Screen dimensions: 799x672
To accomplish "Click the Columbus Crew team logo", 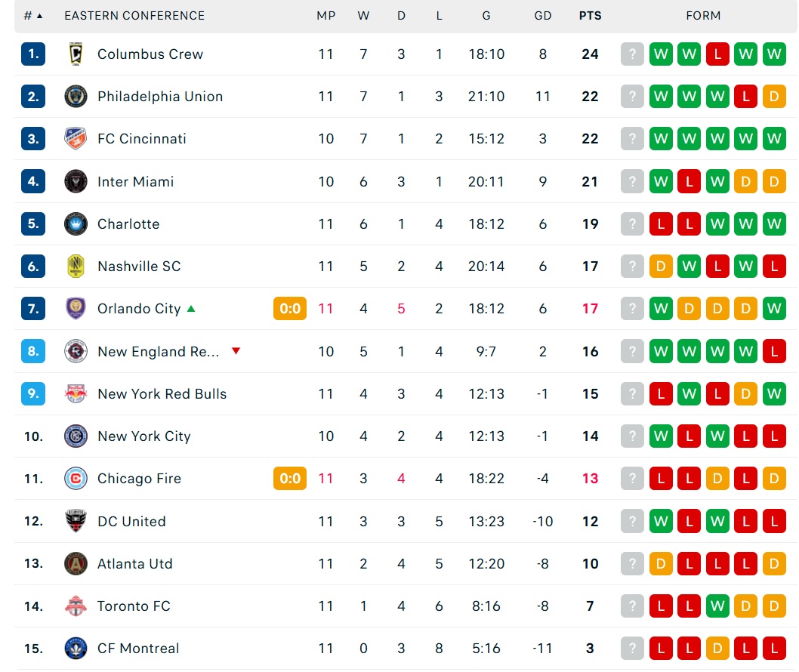I will 76,54.
